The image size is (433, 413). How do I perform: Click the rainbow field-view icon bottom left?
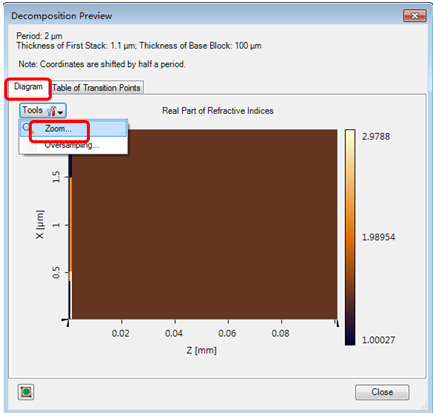click(26, 392)
